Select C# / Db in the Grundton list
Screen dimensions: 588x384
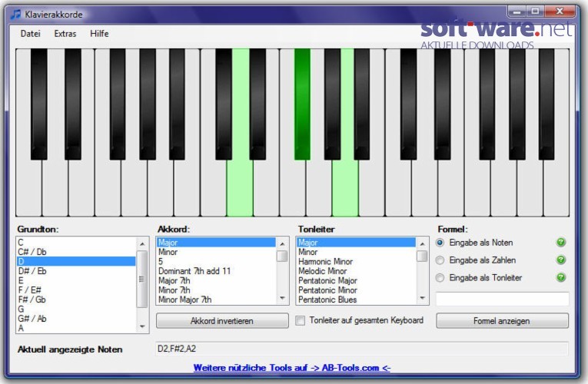[x=77, y=252]
